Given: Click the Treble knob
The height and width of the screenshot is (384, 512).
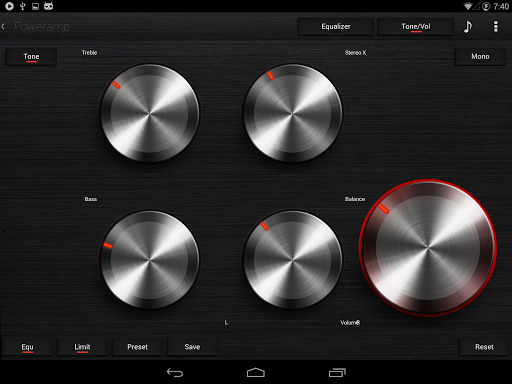Looking at the screenshot, I should click(149, 113).
